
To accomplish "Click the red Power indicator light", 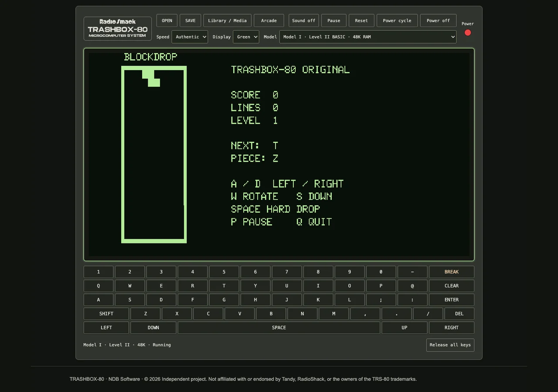I will [468, 33].
